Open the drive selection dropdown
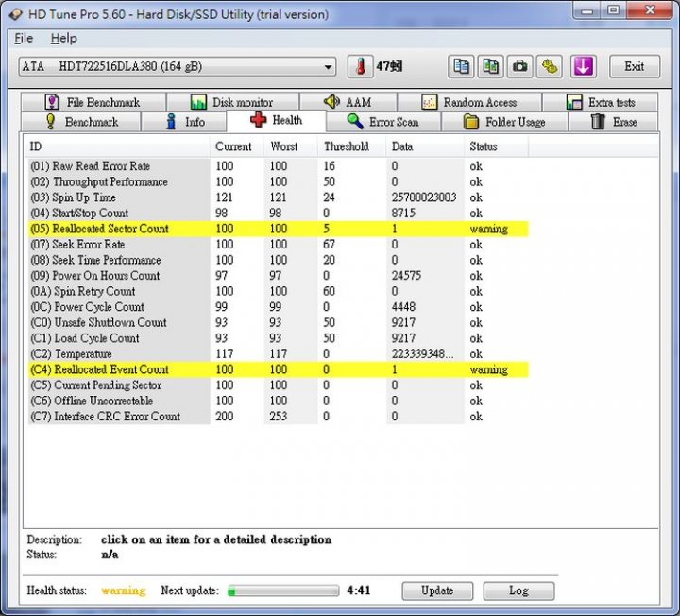The image size is (680, 616). (x=178, y=67)
